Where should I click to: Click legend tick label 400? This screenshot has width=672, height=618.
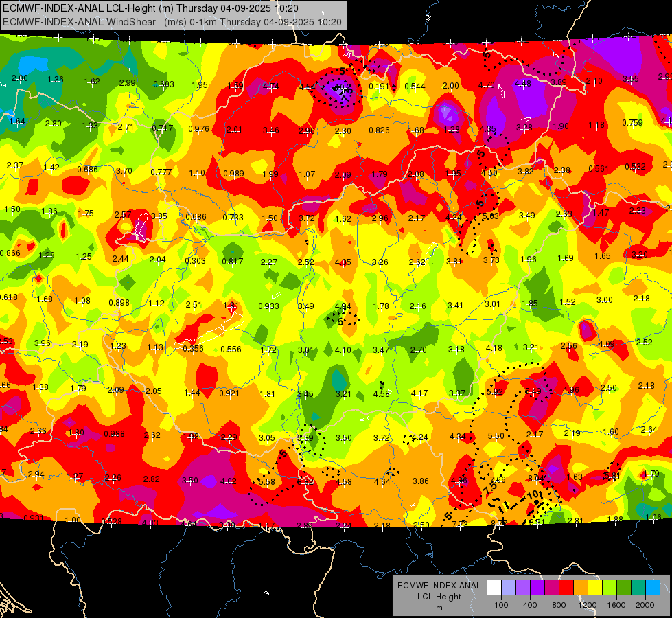click(x=530, y=605)
